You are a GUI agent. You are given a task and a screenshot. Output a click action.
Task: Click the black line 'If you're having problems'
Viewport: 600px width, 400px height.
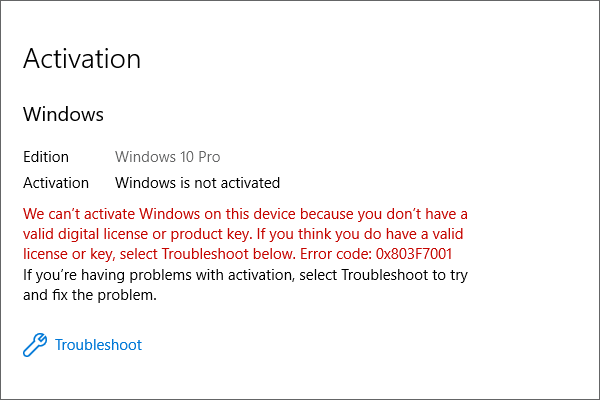pyautogui.click(x=245, y=275)
